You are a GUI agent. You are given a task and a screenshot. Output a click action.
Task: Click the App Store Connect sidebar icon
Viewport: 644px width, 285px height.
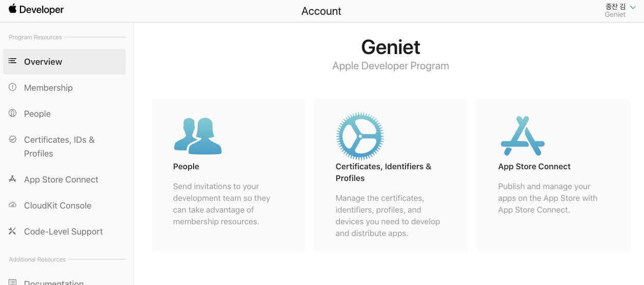coord(13,179)
